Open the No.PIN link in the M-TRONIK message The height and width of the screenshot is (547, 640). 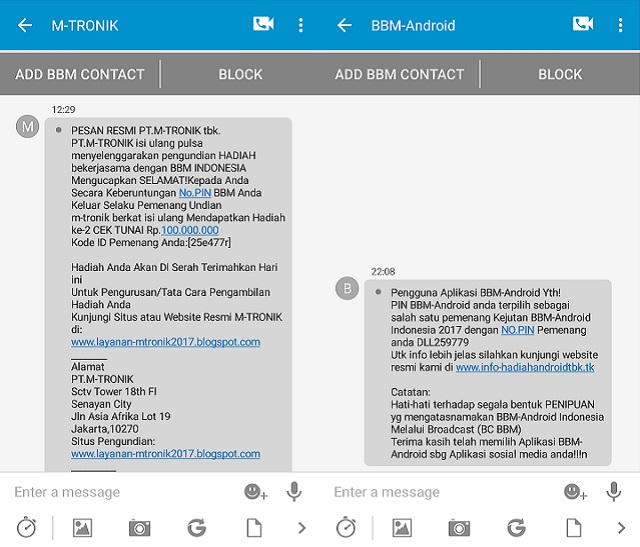195,193
